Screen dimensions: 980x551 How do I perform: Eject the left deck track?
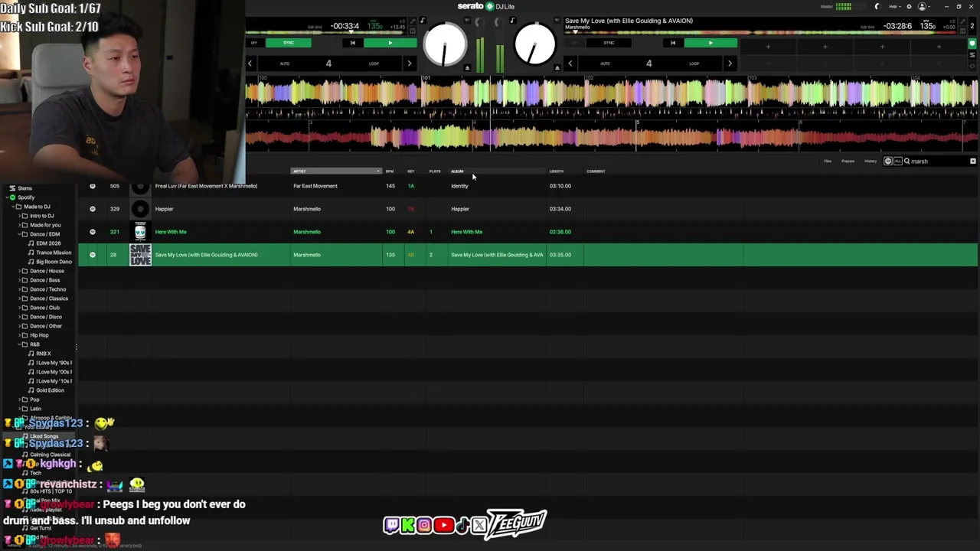pos(467,68)
